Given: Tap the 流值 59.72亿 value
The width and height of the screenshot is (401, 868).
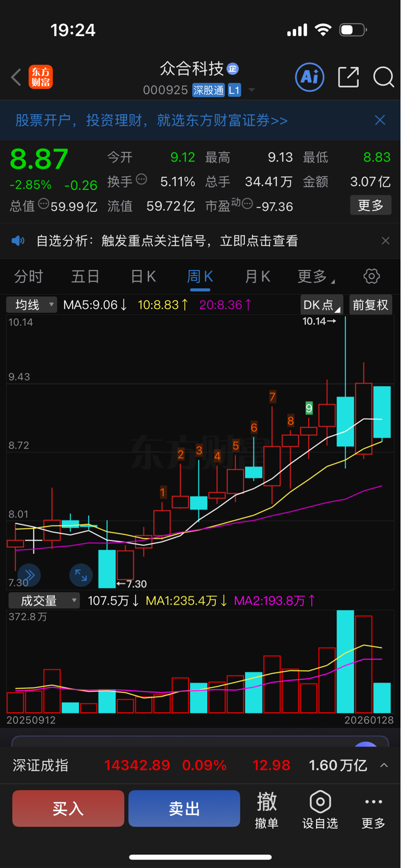Looking at the screenshot, I should point(171,206).
